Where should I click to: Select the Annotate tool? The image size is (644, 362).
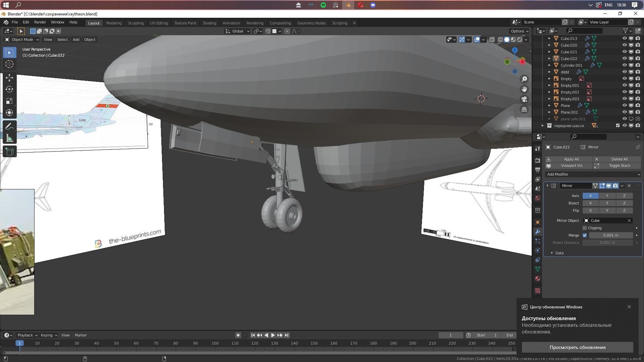pos(9,126)
